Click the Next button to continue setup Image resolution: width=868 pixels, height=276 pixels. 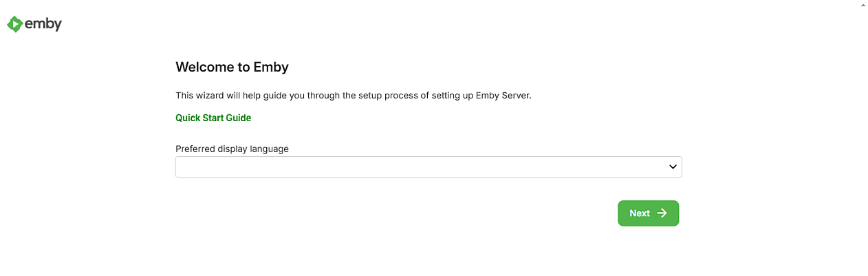point(648,213)
